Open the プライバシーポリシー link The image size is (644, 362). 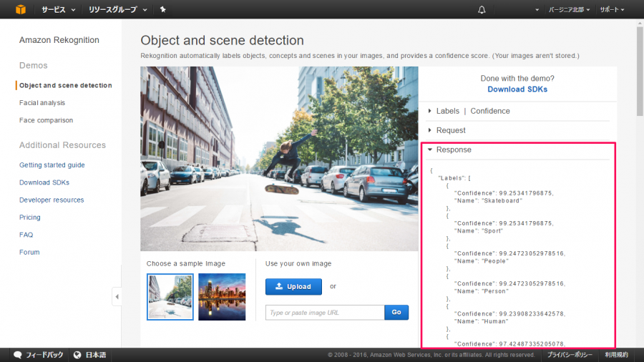point(570,355)
